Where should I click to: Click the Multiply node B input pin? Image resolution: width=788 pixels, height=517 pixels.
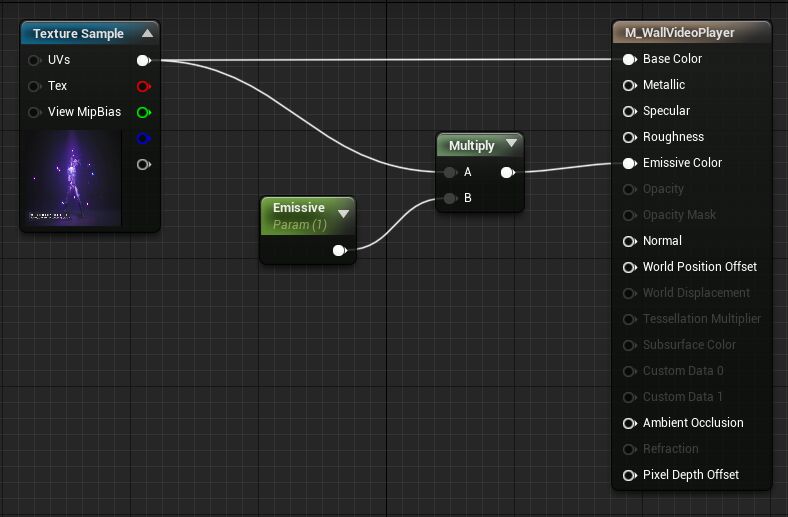450,198
